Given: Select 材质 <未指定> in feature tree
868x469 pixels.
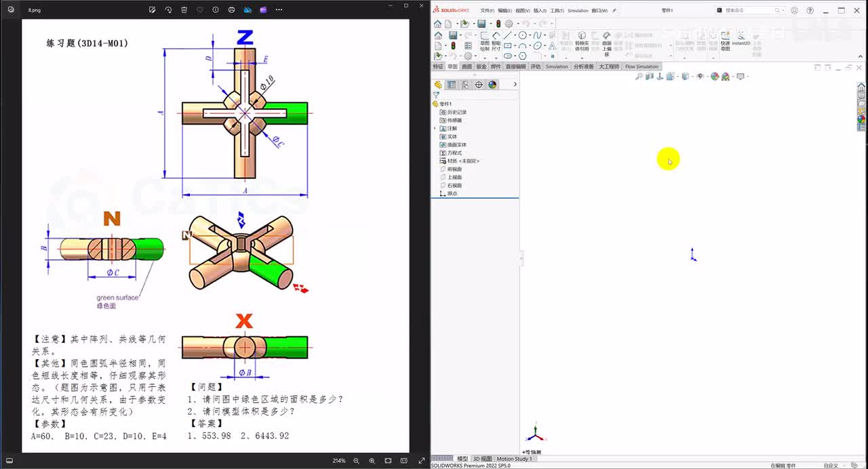Looking at the screenshot, I should pyautogui.click(x=463, y=161).
